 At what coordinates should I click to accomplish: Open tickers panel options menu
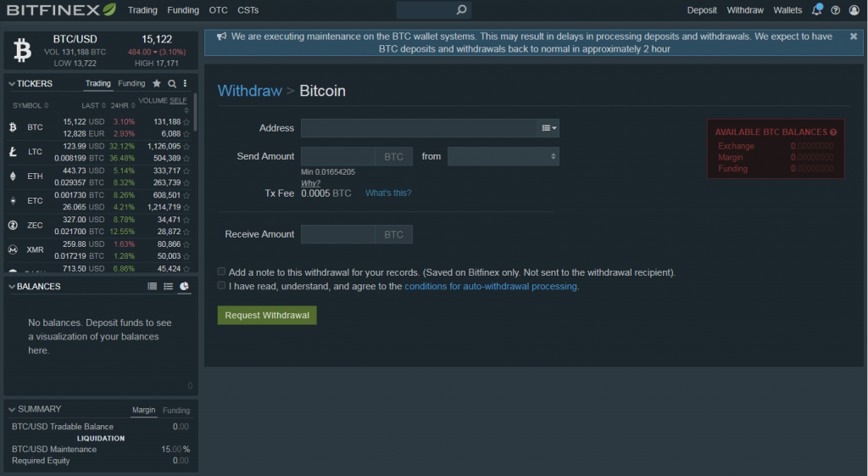[185, 83]
